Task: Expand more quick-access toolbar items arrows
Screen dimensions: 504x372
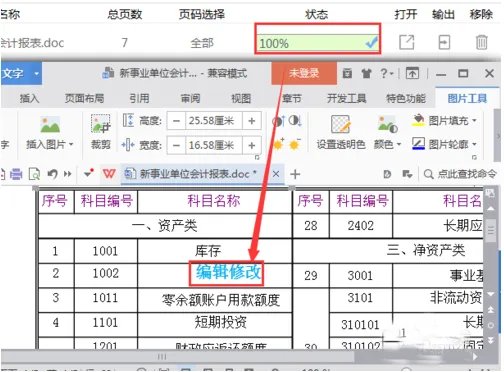Action: coord(68,174)
